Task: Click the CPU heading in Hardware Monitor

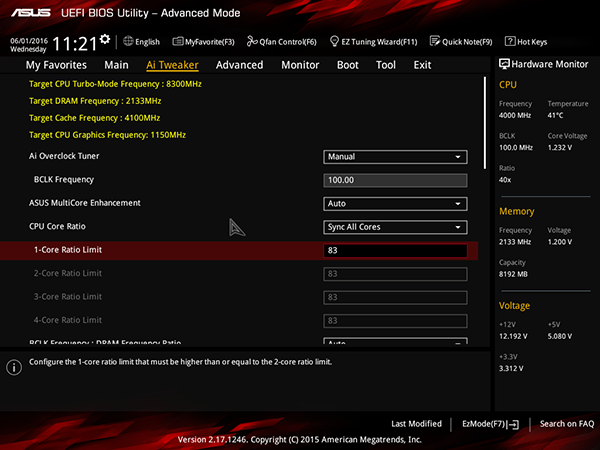Action: tap(508, 85)
